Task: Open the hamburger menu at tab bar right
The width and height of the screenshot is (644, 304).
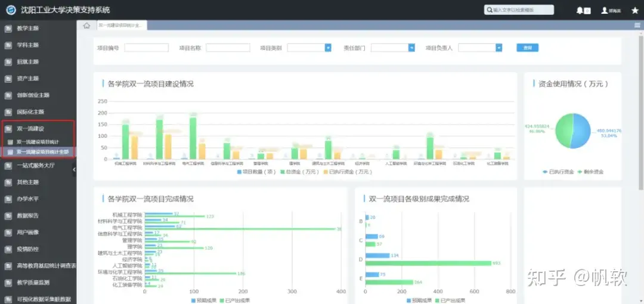Action: pos(637,26)
